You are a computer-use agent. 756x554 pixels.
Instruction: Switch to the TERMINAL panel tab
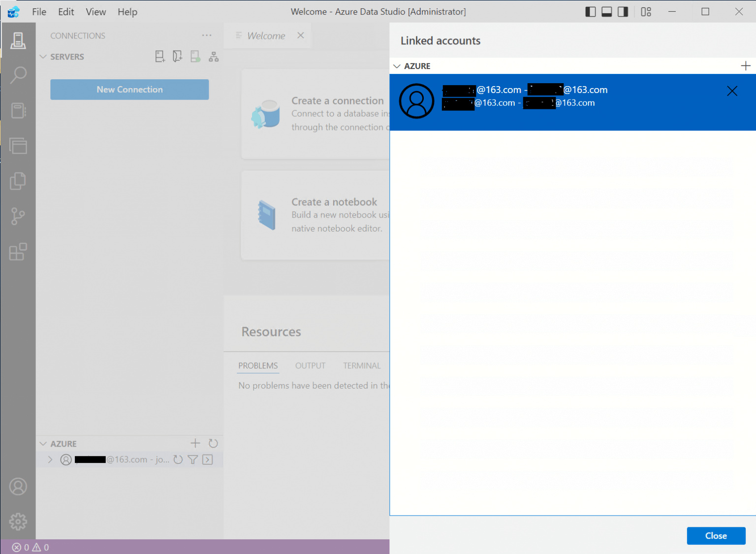tap(362, 365)
